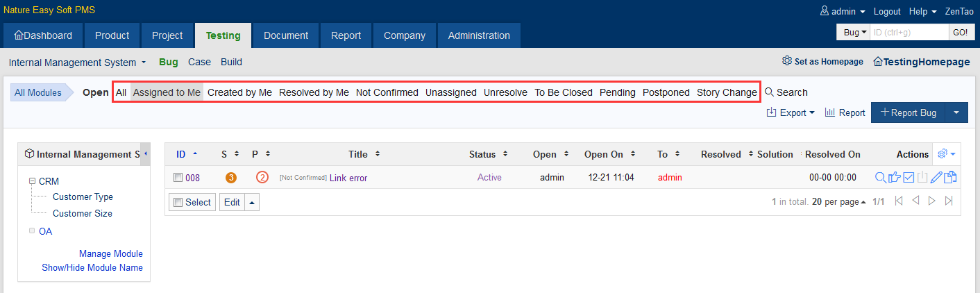Click the resolve bug checkmark icon

click(909, 177)
